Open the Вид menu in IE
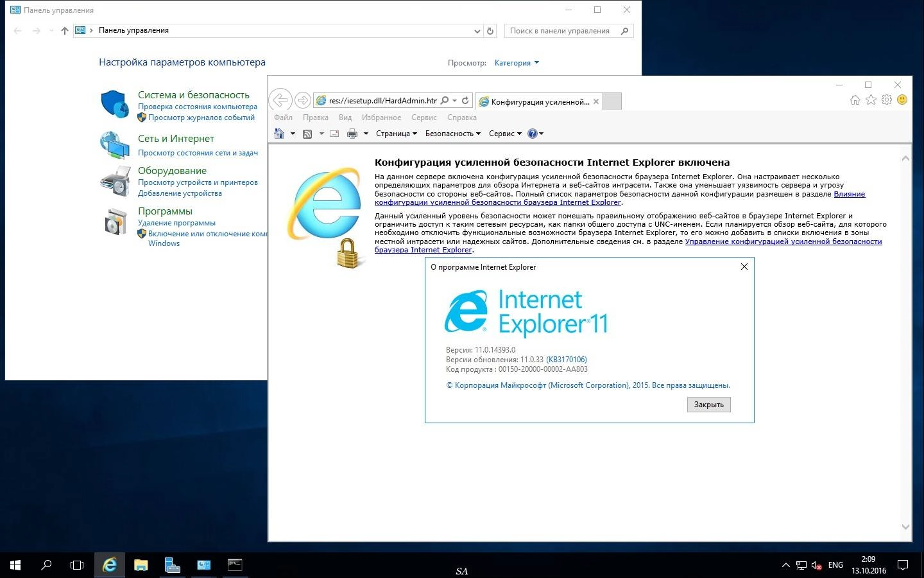 coord(345,118)
